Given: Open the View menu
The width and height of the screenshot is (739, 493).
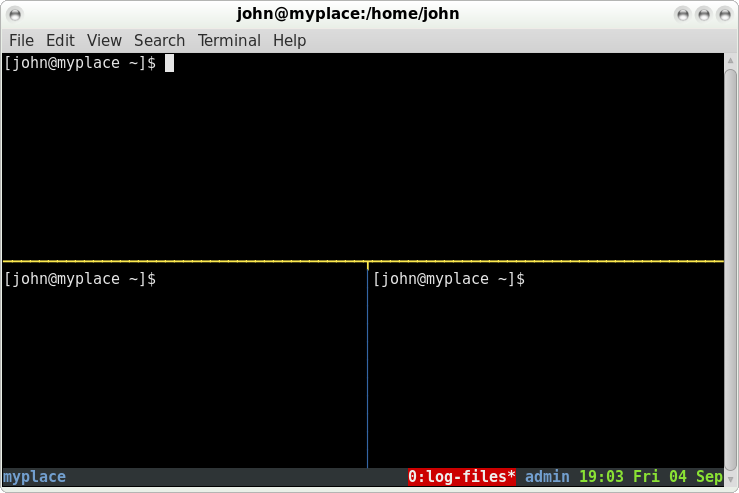Looking at the screenshot, I should [x=104, y=41].
